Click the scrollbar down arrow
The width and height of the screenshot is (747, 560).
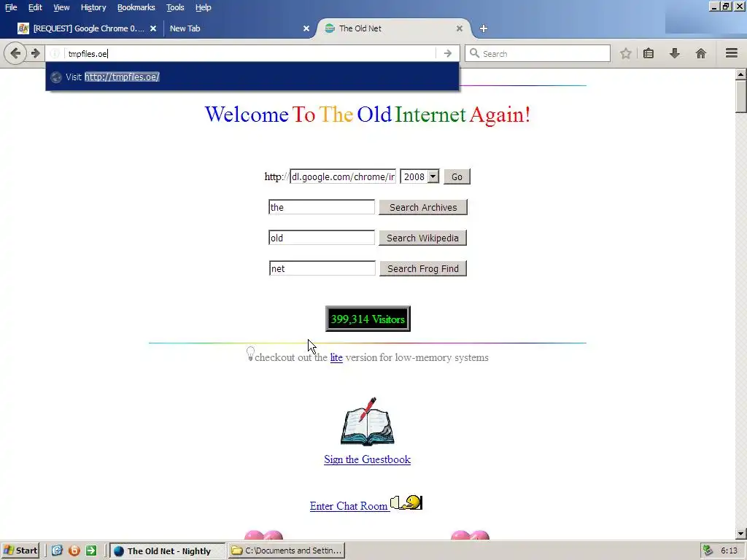[740, 534]
